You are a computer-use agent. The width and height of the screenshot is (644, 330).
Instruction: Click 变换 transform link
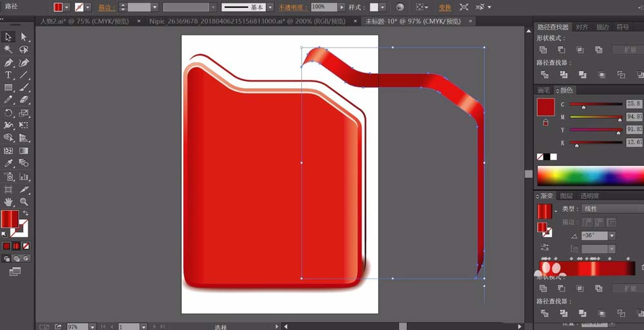[445, 7]
